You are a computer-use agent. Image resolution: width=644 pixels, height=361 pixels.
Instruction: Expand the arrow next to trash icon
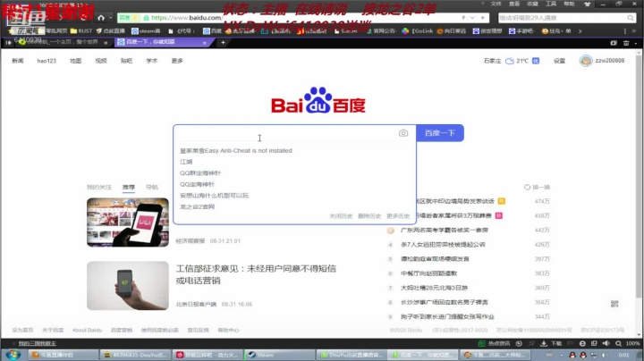point(635,43)
